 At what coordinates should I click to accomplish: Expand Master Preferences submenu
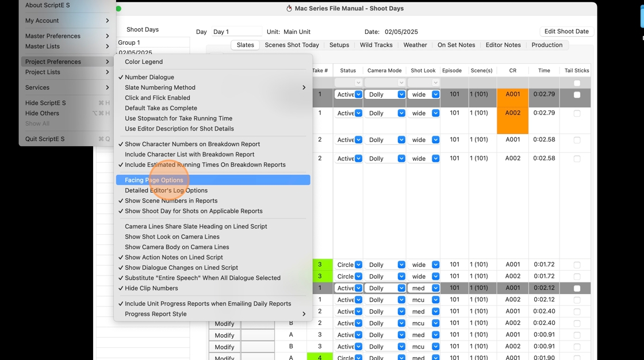[x=67, y=36]
